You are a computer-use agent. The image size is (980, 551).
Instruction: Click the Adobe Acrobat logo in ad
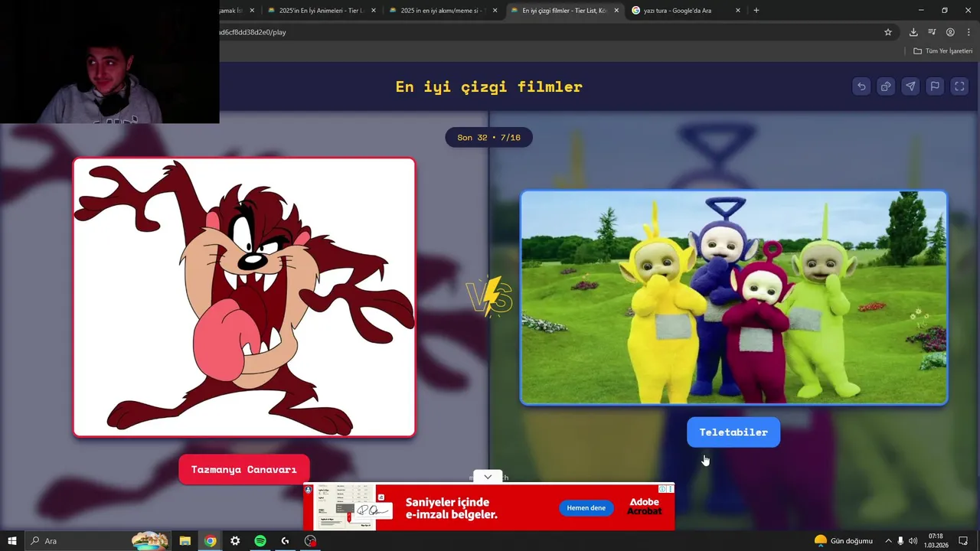645,507
